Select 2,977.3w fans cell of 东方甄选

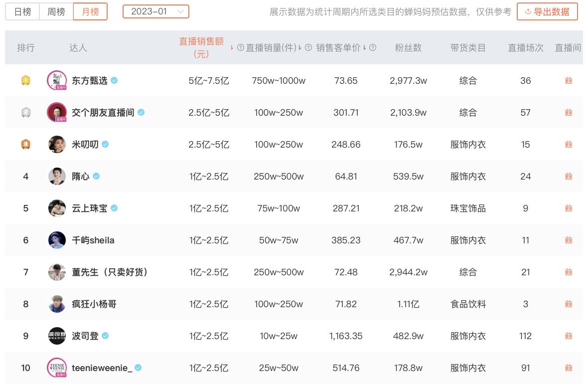[x=409, y=81]
